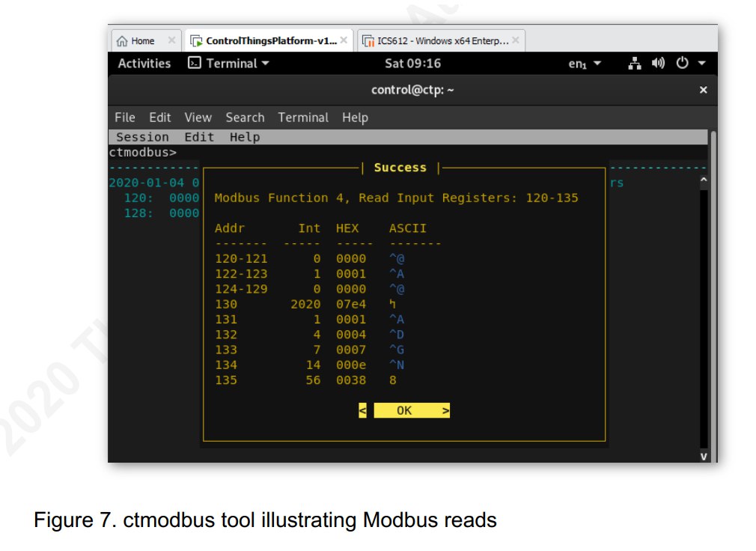
Task: Open the terminal File menu
Action: point(125,118)
